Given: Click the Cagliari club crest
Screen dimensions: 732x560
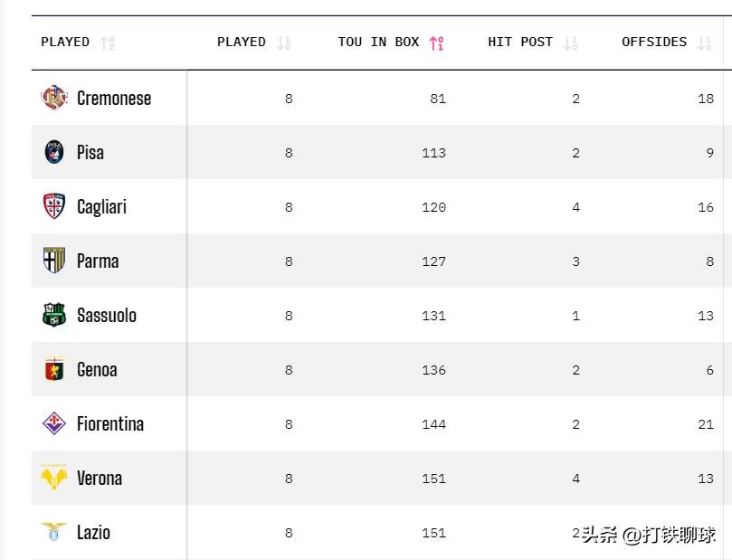Looking at the screenshot, I should point(54,206).
